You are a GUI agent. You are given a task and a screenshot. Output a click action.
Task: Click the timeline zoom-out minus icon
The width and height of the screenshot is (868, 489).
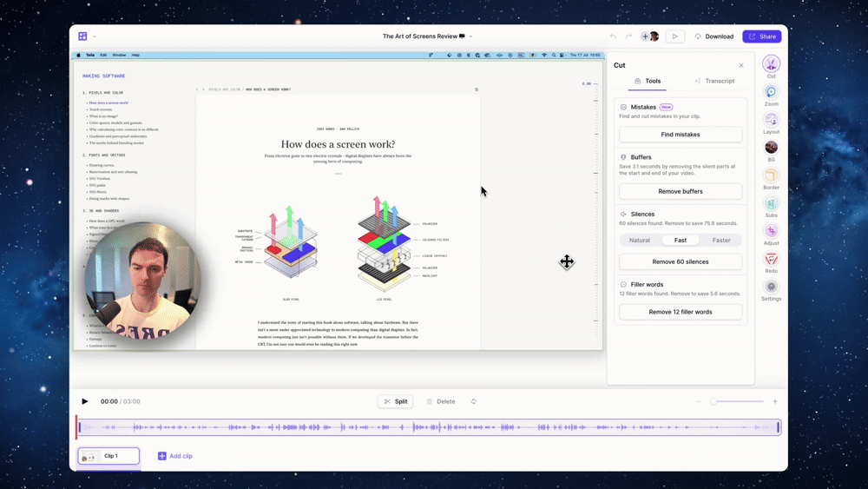click(x=699, y=401)
